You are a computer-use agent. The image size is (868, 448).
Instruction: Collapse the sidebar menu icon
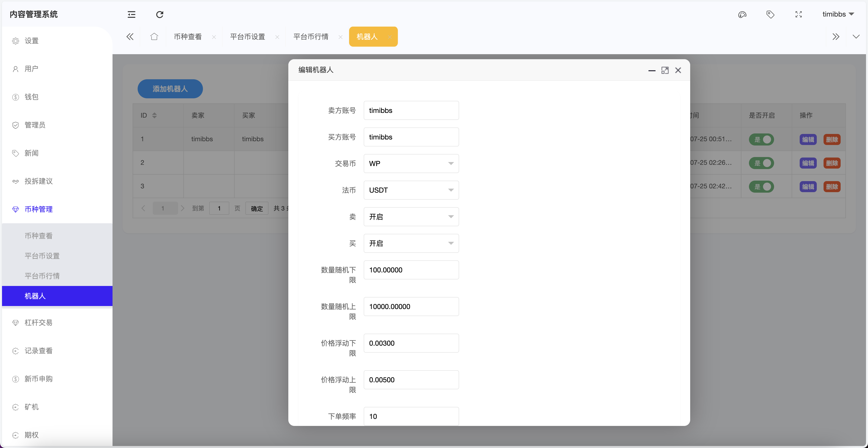pos(131,15)
